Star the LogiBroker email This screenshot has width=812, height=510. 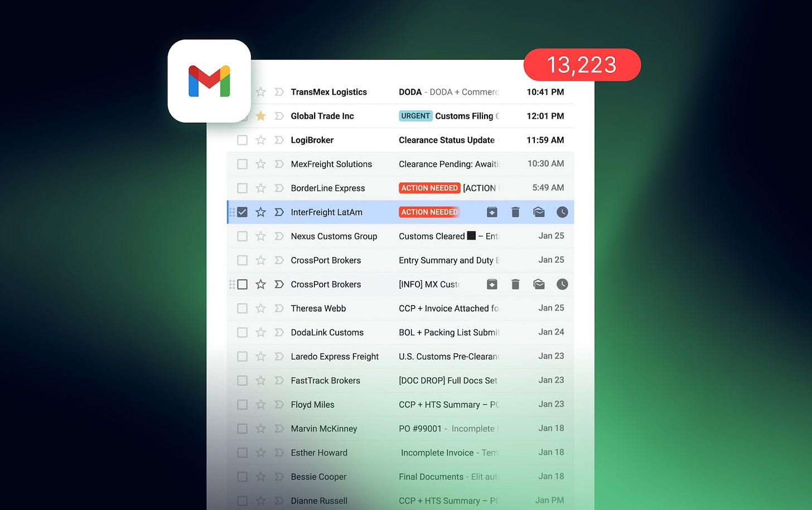260,140
